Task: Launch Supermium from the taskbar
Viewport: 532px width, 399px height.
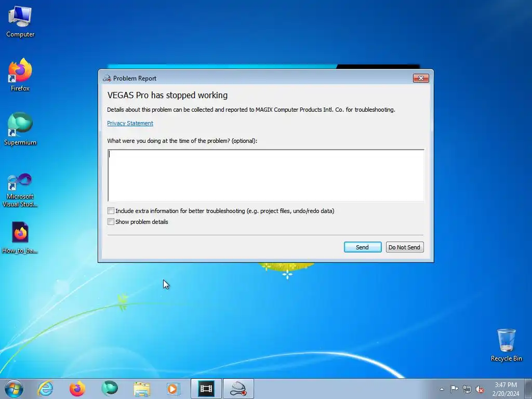Action: 110,389
